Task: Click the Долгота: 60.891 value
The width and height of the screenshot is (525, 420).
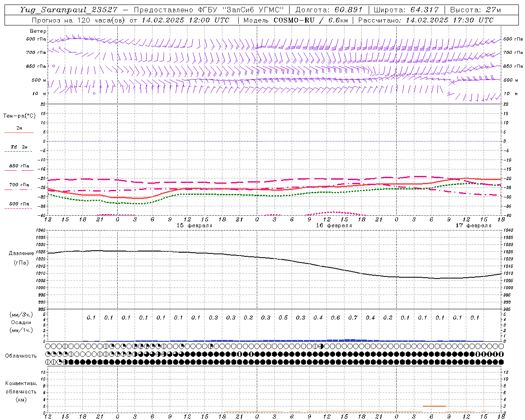Action: pyautogui.click(x=329, y=10)
